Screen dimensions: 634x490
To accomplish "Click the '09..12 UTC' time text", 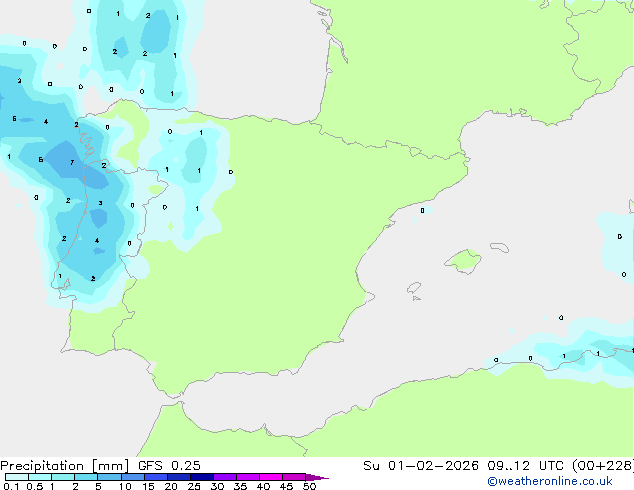I will tap(525, 466).
